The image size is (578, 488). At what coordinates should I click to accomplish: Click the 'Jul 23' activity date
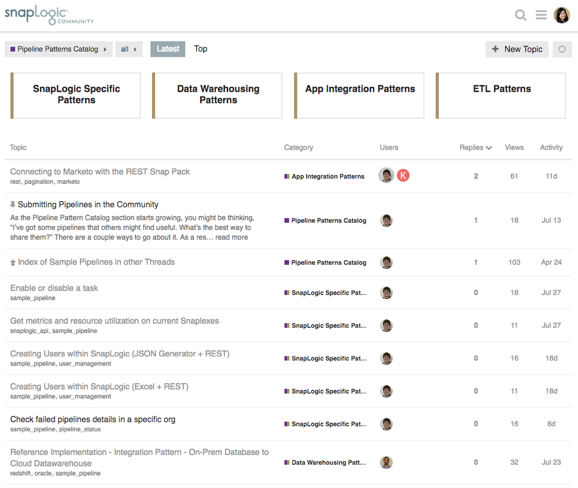pos(551,462)
